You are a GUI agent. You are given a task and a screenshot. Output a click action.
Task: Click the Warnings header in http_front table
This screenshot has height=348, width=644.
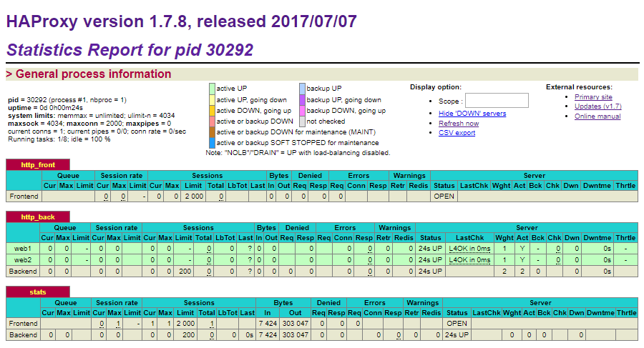point(409,175)
